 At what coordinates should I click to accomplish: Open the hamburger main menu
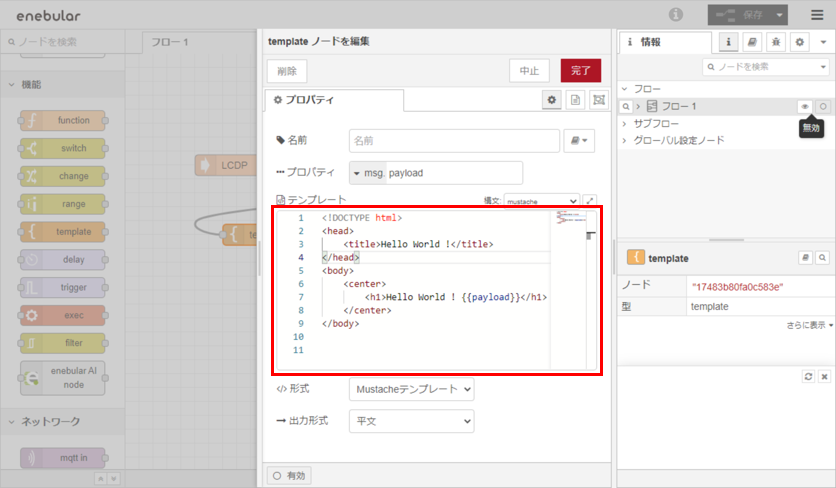pyautogui.click(x=817, y=15)
